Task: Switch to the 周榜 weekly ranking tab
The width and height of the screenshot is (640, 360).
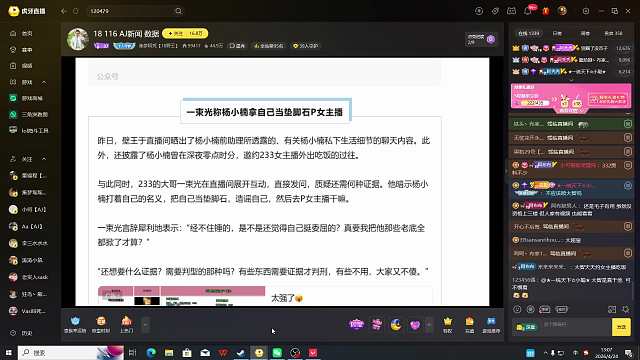Action: pos(585,33)
